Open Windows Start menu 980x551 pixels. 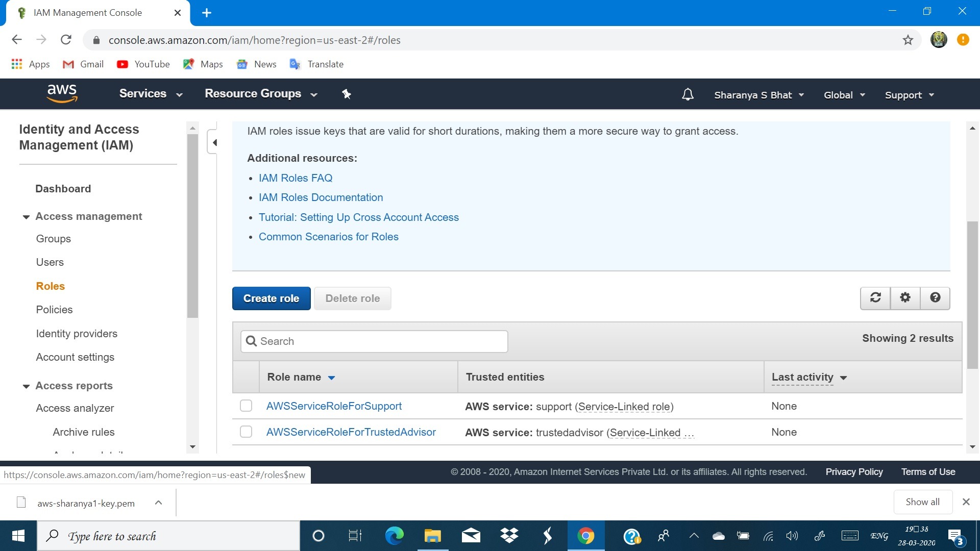[18, 536]
